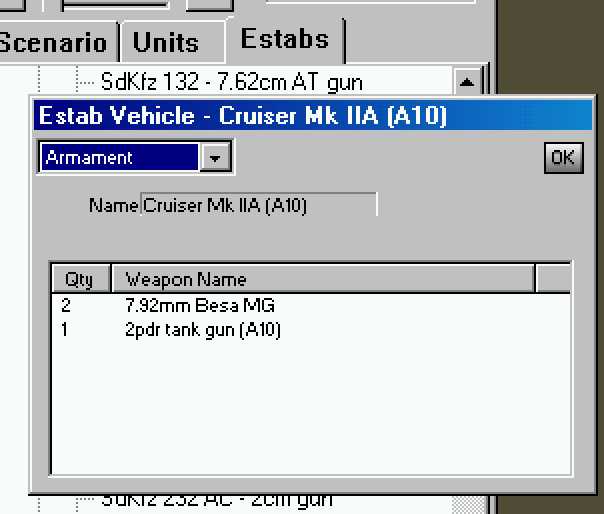Switch to the Scenario tab
This screenshot has width=604, height=514.
pos(58,42)
